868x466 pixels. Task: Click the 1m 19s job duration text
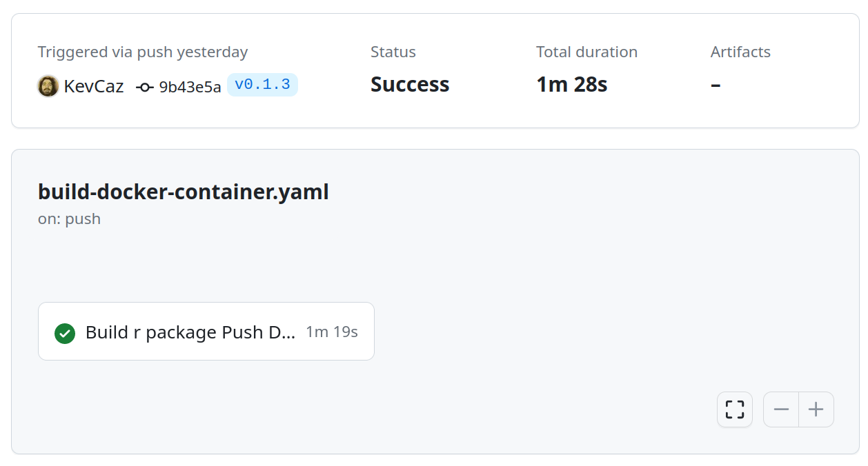[x=332, y=332]
